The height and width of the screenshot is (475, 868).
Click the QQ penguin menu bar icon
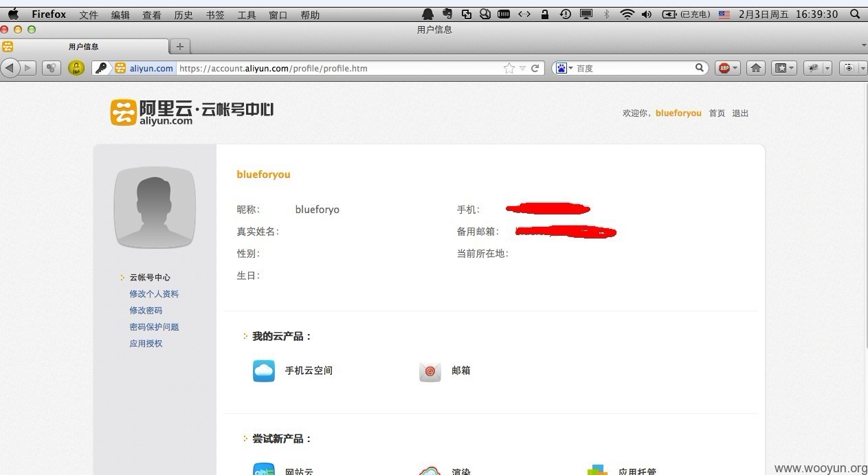[428, 14]
